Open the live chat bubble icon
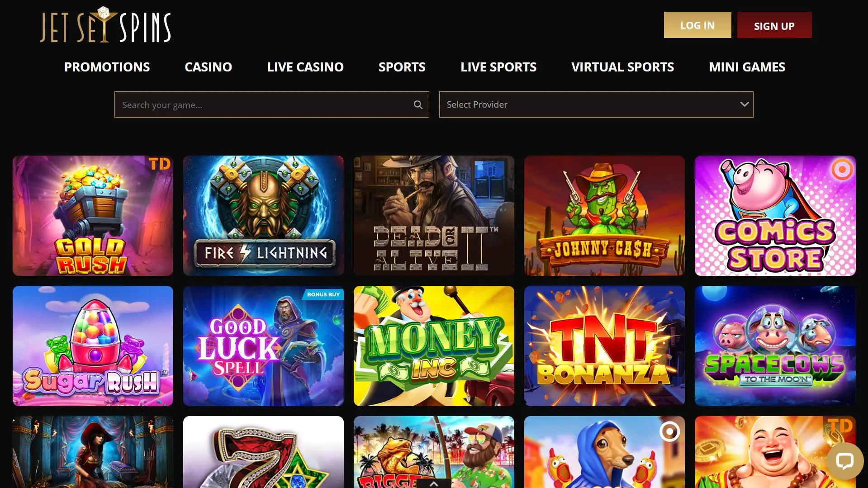The height and width of the screenshot is (488, 868). tap(844, 461)
